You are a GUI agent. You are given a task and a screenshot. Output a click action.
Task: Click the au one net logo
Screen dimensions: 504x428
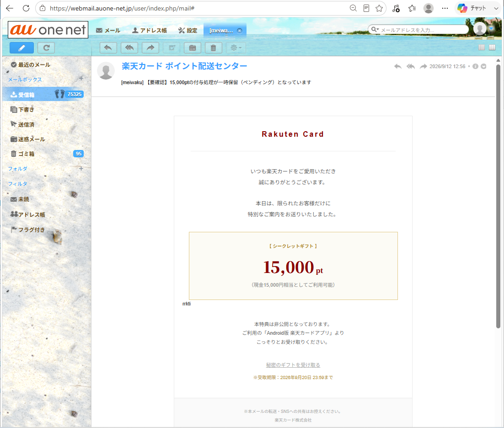(48, 30)
